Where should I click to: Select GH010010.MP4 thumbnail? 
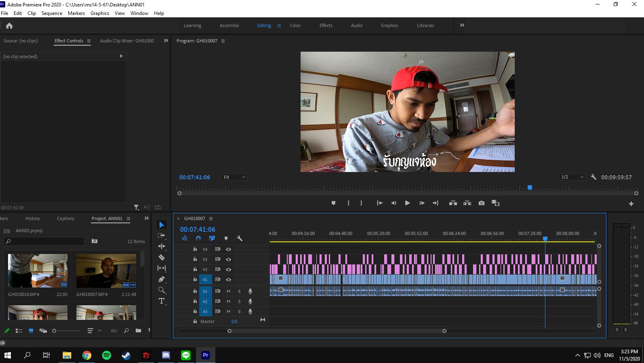(x=38, y=271)
